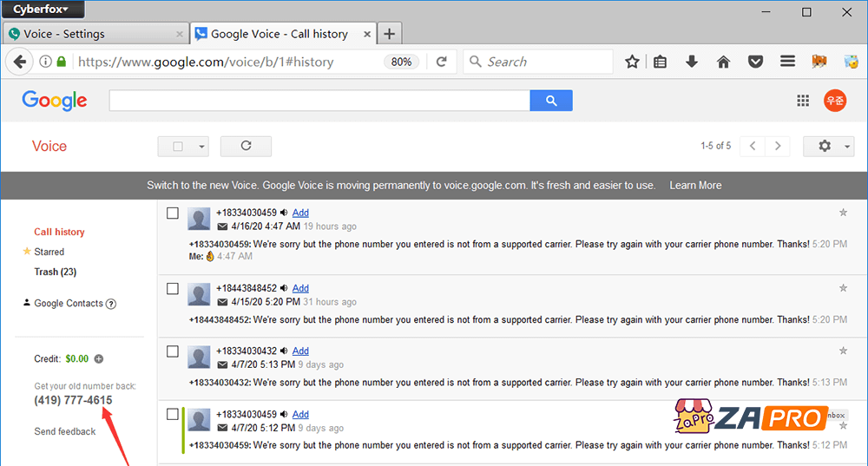Click the speaker icon beside +18334030459 at 4:47 AM
The image size is (868, 466).
pyautogui.click(x=284, y=213)
